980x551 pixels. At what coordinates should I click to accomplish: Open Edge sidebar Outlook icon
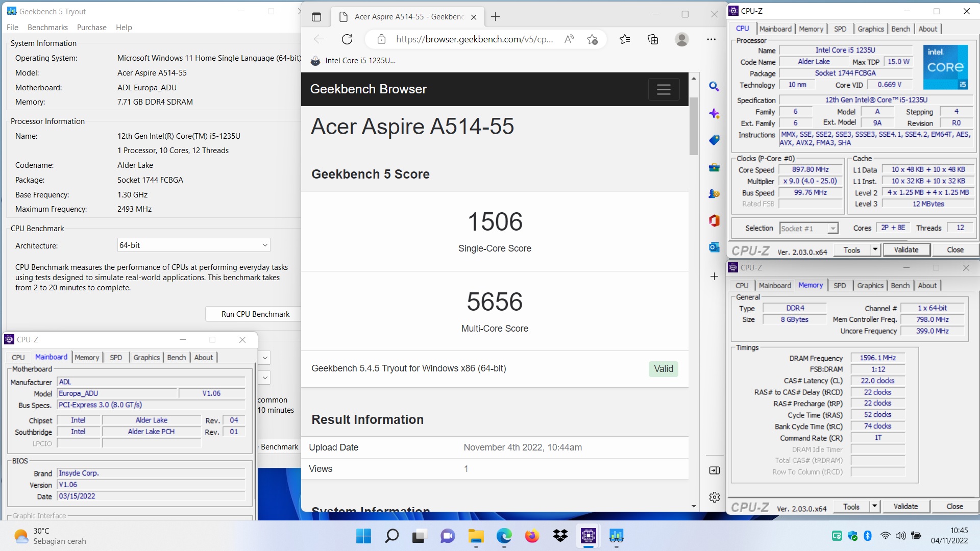pyautogui.click(x=714, y=247)
